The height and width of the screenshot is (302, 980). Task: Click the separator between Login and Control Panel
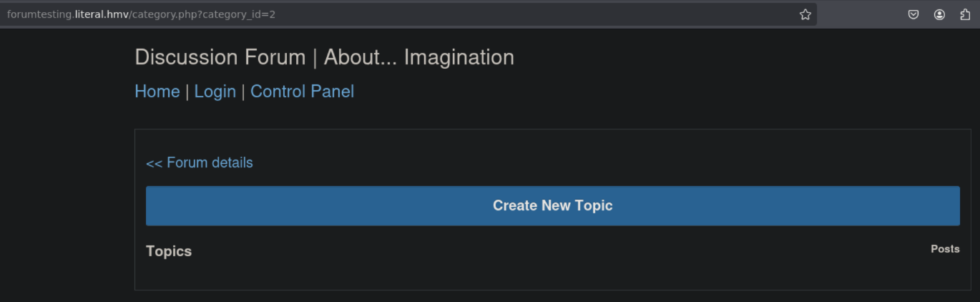coord(243,92)
